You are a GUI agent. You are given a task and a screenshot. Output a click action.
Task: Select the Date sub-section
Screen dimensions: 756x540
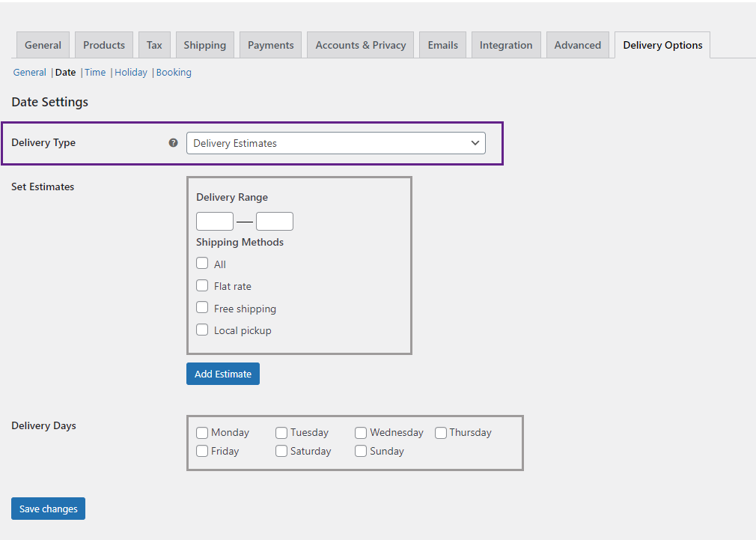(x=66, y=73)
